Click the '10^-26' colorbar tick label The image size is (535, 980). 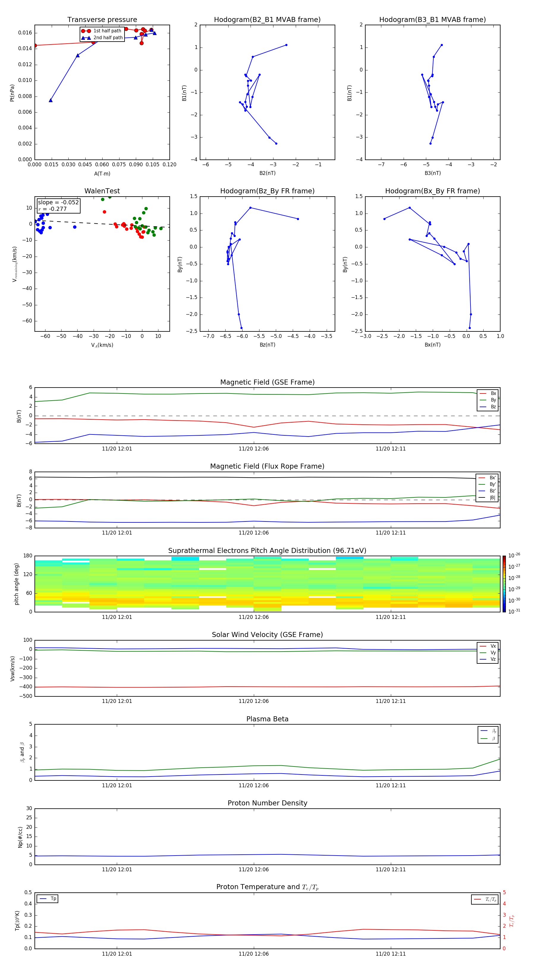point(514,555)
